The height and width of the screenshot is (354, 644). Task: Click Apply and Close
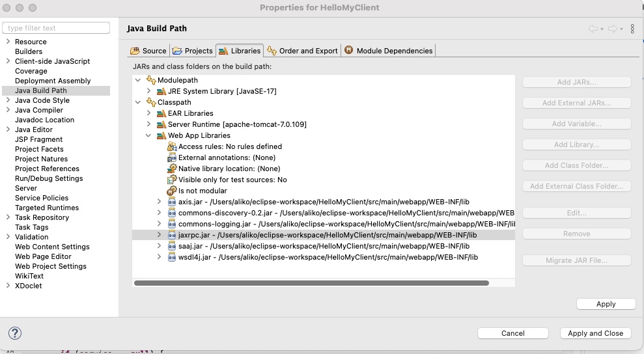(595, 333)
